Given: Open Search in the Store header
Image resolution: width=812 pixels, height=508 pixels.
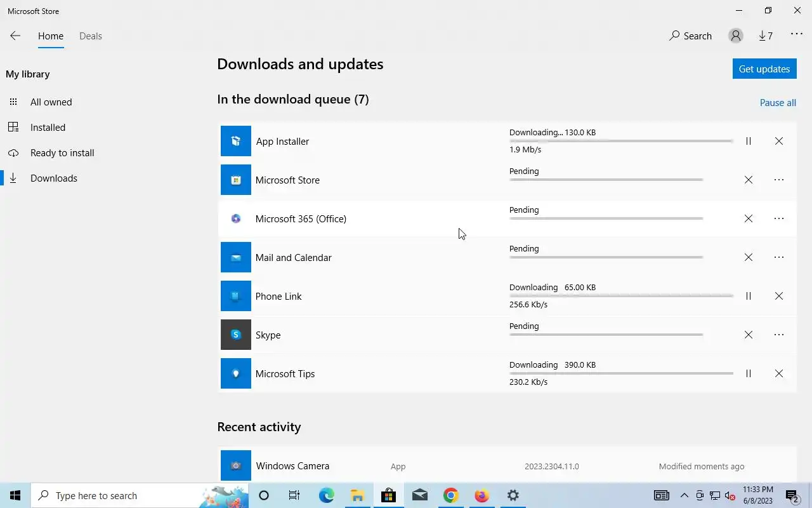Looking at the screenshot, I should click(690, 36).
